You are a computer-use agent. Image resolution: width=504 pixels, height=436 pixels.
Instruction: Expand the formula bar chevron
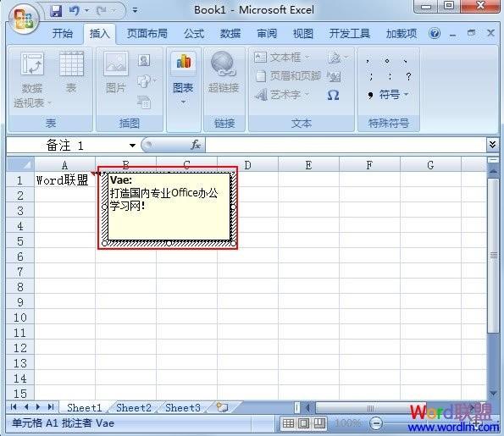(x=492, y=145)
